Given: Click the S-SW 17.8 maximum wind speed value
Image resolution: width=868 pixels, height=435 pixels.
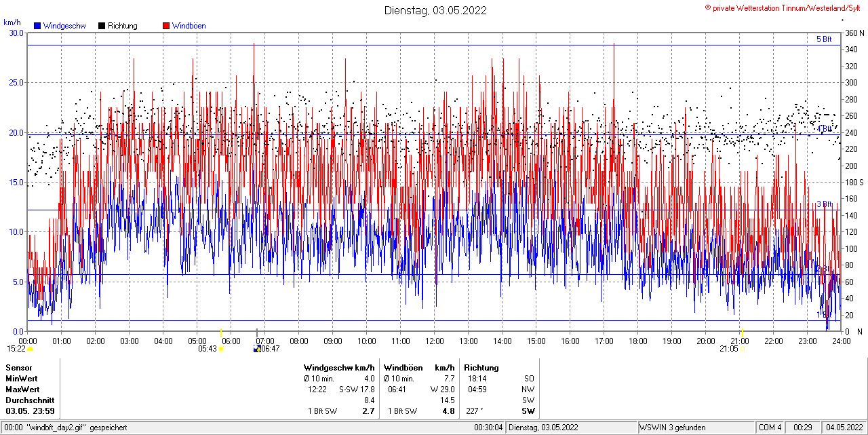Looking at the screenshot, I should click(357, 389).
